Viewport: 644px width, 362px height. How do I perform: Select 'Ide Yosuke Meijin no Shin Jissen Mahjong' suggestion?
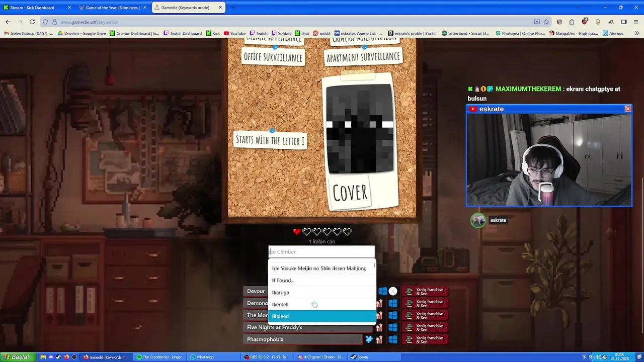(x=321, y=268)
